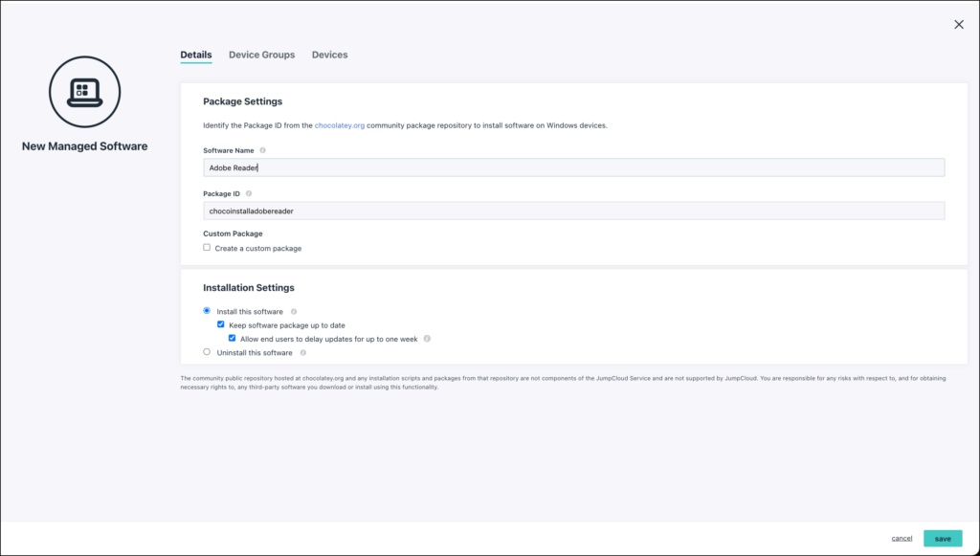Viewport: 980px width, 556px height.
Task: Click the save button
Action: coord(942,539)
